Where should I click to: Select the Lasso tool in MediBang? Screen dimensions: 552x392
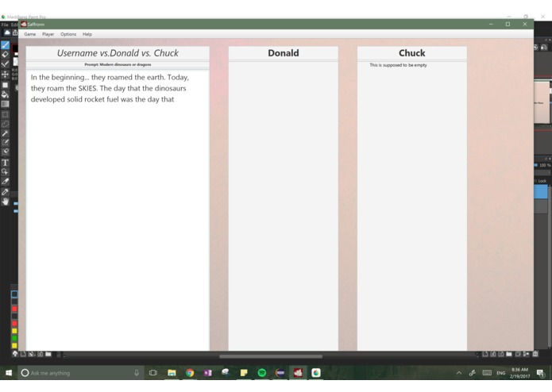coord(5,124)
